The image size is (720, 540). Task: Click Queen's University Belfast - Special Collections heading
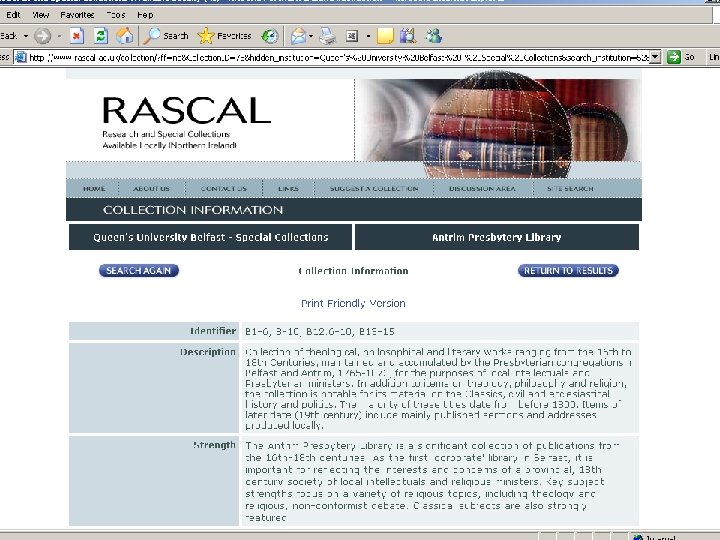pyautogui.click(x=210, y=237)
